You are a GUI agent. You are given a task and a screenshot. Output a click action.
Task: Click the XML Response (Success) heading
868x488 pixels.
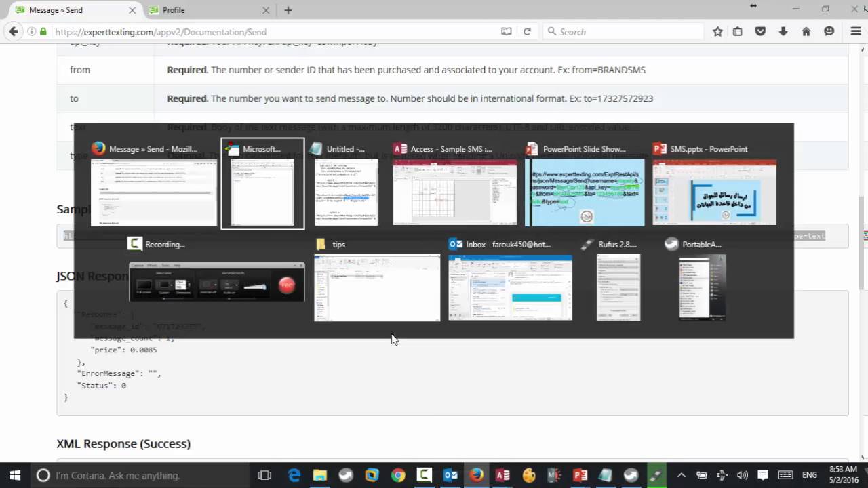point(123,443)
